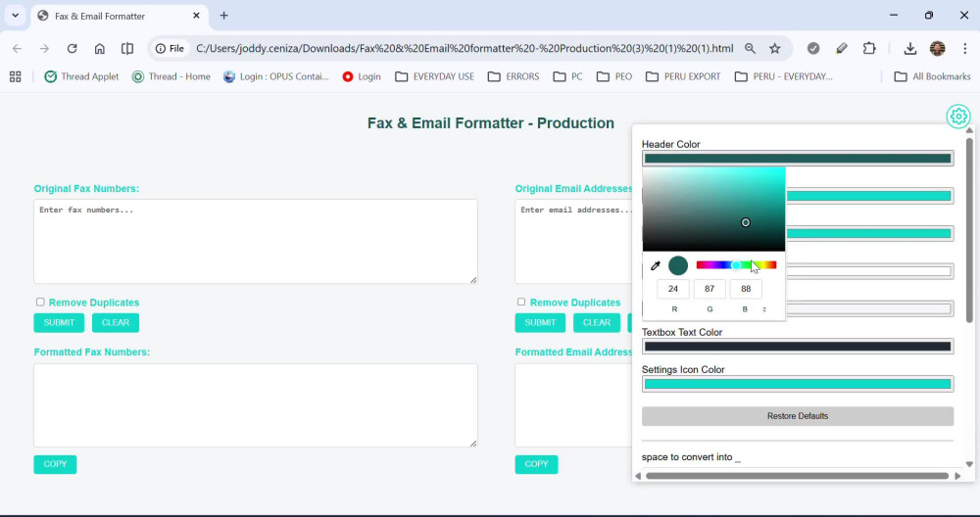Click the G value field showing 87
980x517 pixels.
[710, 289]
